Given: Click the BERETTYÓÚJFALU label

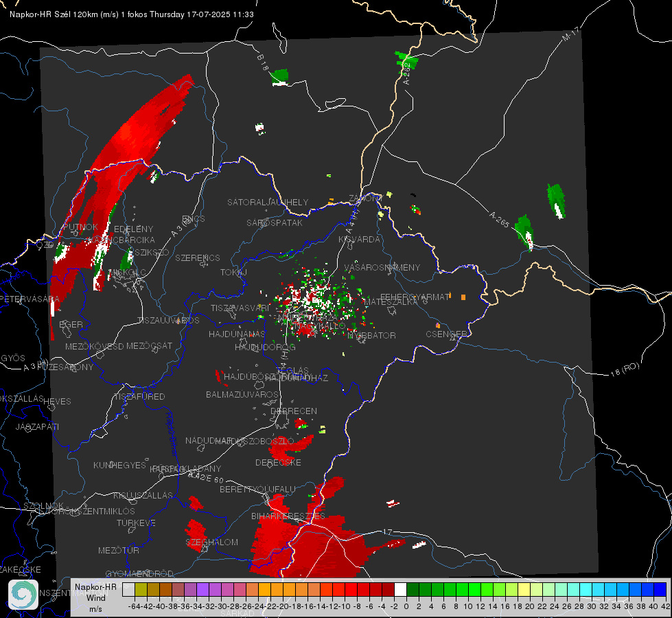Looking at the screenshot, I should pos(257,489).
